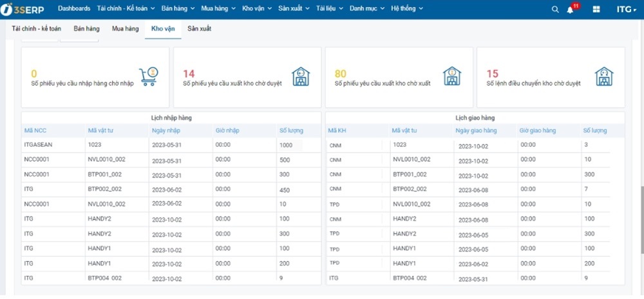
Task: Click warehouse icon on pending approval card
Action: pos(300,77)
